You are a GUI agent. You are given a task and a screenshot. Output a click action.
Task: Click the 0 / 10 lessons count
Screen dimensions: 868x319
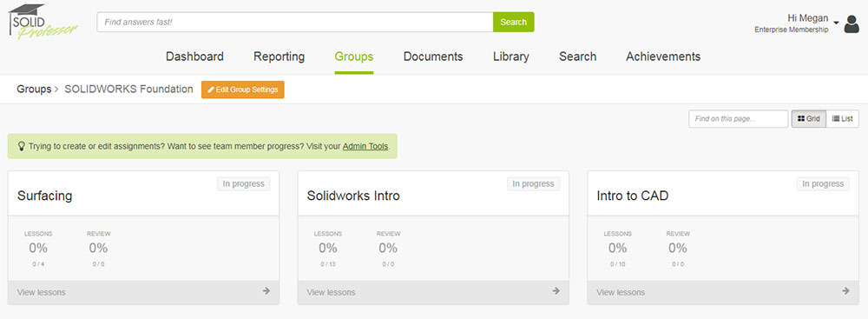click(618, 264)
